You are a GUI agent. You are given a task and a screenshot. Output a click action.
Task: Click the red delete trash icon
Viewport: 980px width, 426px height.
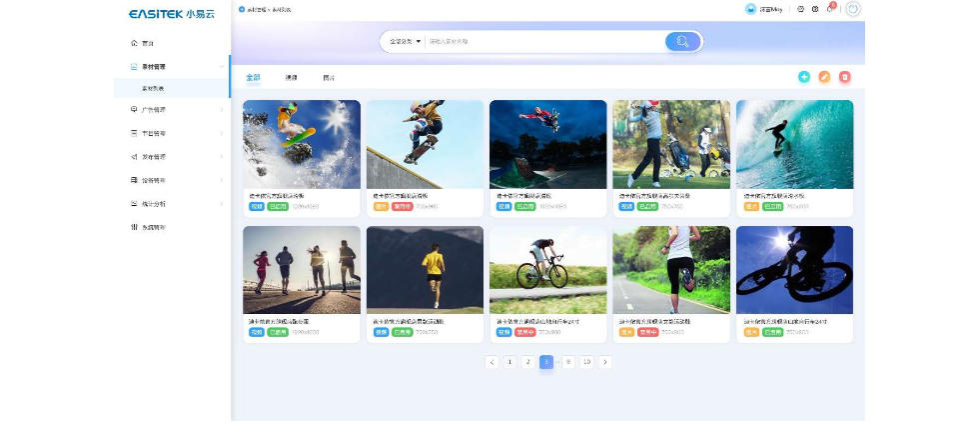coord(844,77)
